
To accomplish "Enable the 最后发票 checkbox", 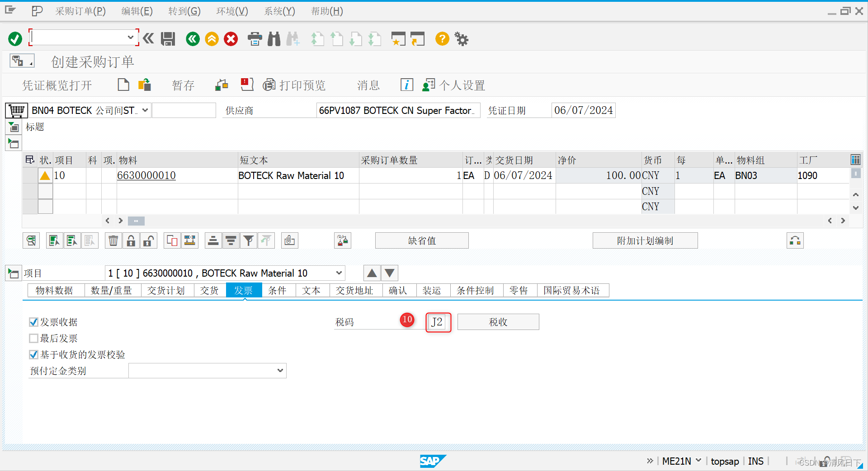I will coord(33,338).
